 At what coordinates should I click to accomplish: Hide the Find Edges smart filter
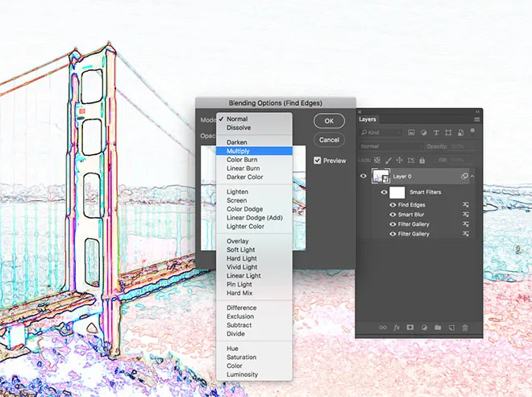pos(393,205)
